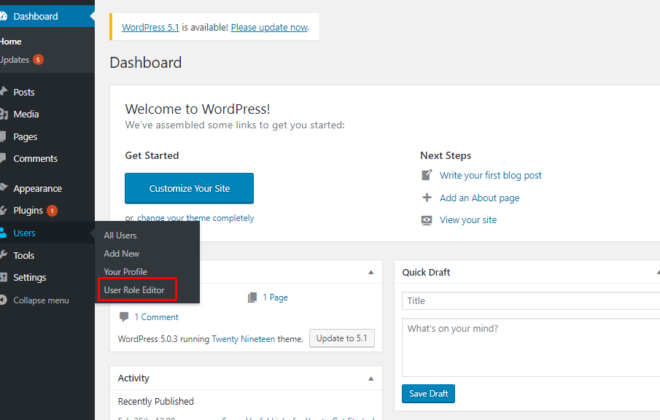Click the pencil icon beside first blog post
Viewport: 660px width, 420px height.
pyautogui.click(x=427, y=175)
